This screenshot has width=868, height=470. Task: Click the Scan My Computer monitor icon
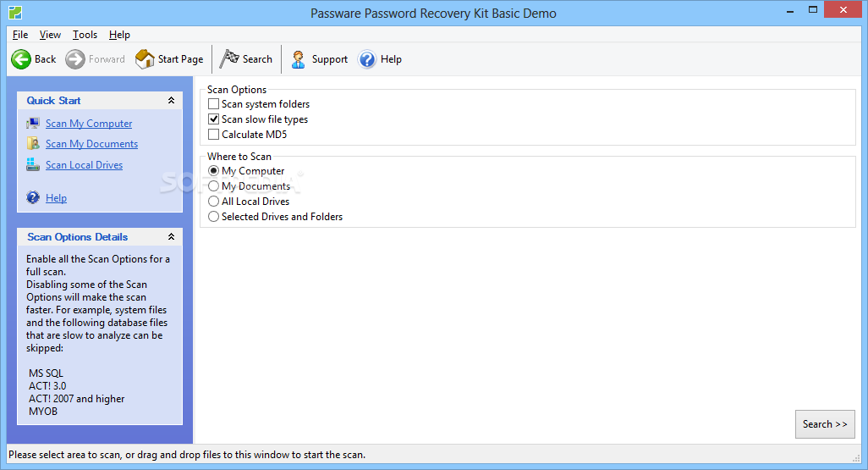coord(33,123)
